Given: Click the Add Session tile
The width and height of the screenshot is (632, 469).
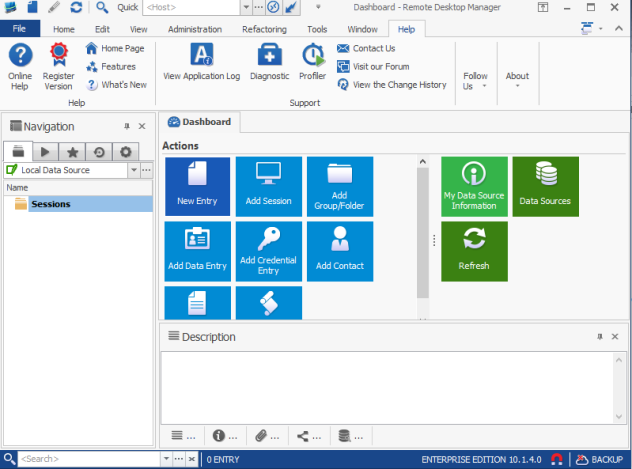Looking at the screenshot, I should tap(268, 187).
